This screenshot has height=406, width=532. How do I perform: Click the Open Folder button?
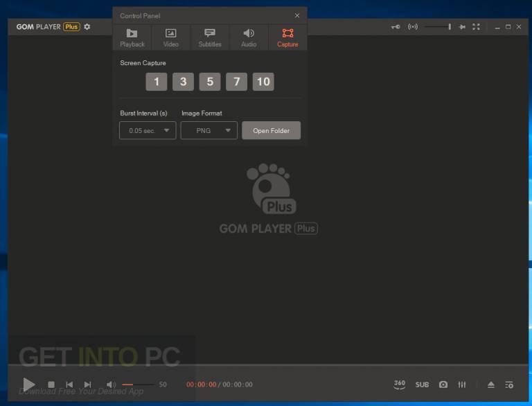click(x=271, y=130)
